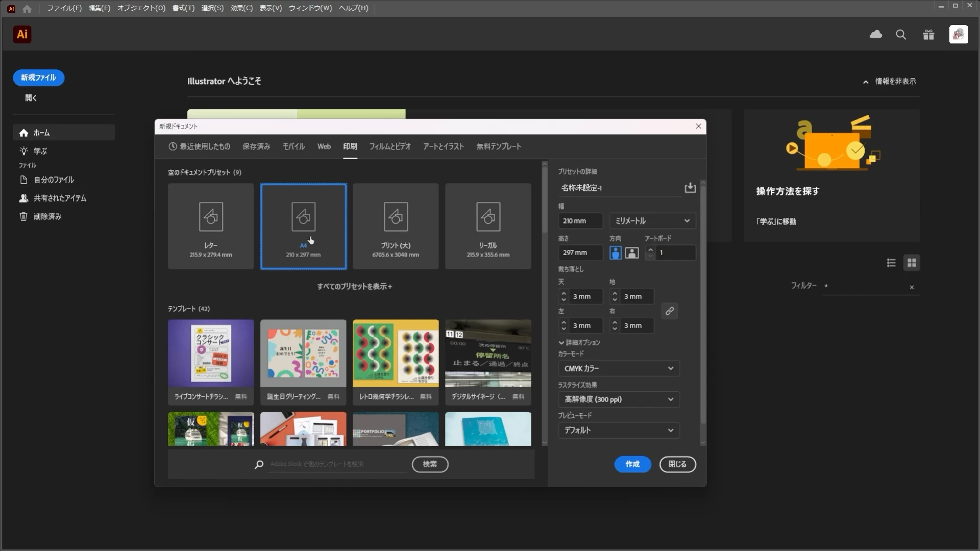Switch to the Web tab
The width and height of the screenshot is (980, 551).
click(324, 146)
